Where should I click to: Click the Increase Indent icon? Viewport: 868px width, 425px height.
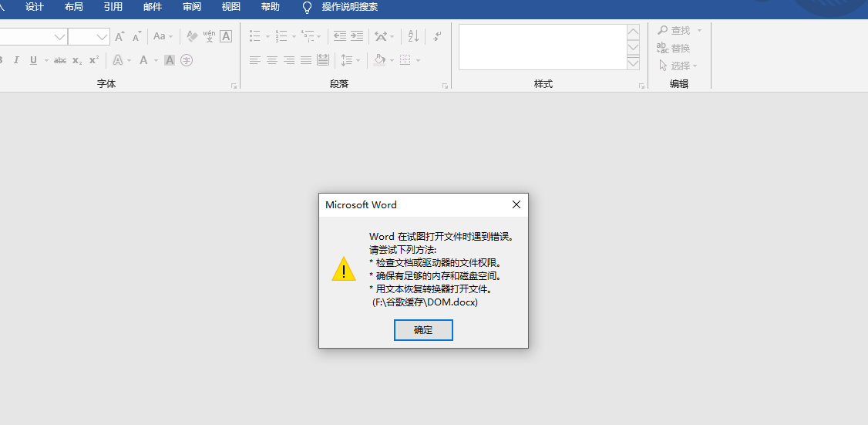click(357, 36)
